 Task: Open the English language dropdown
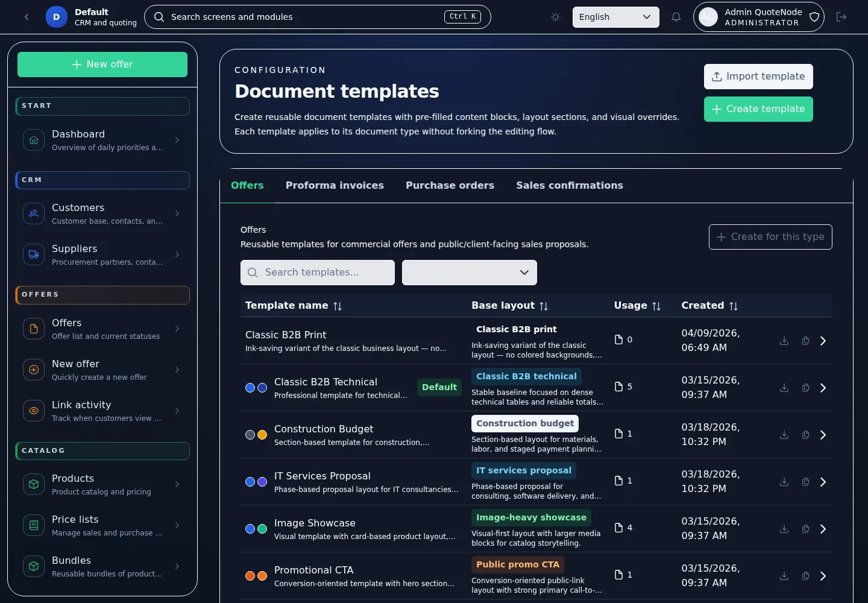615,17
